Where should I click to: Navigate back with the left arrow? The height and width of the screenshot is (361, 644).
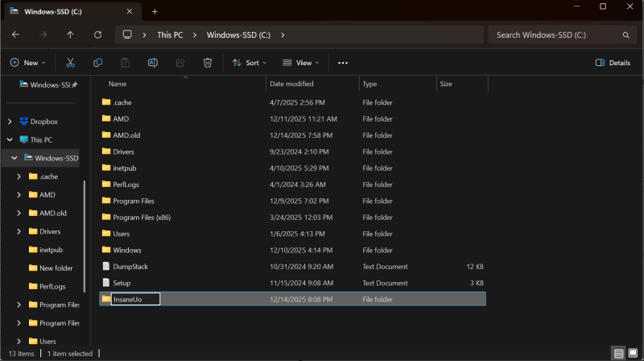pyautogui.click(x=16, y=35)
